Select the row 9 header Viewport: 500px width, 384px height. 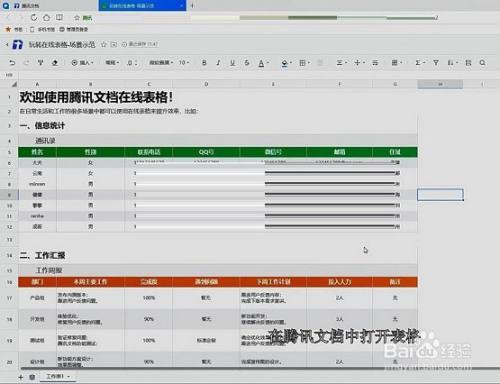[x=9, y=195]
